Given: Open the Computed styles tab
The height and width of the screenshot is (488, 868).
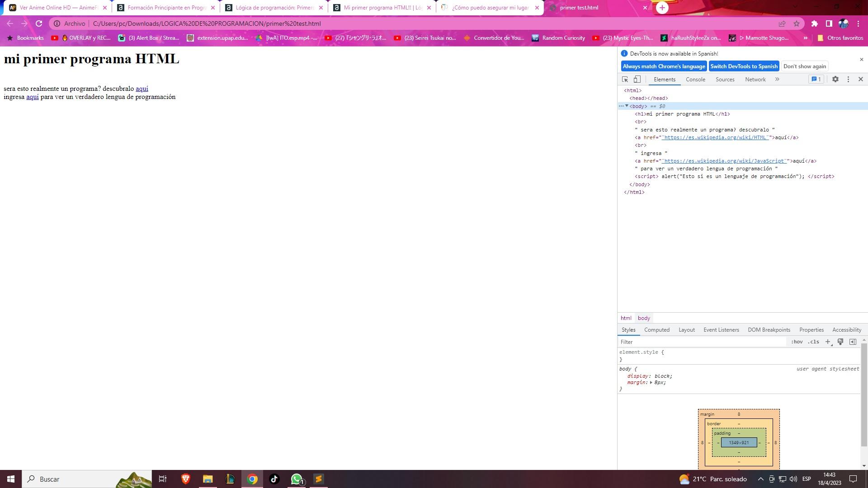Looking at the screenshot, I should 656,330.
